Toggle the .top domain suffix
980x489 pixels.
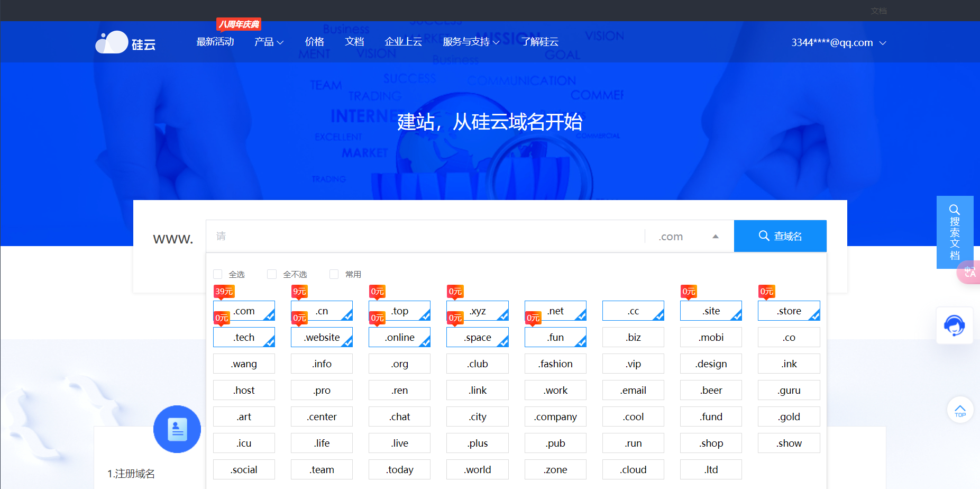[x=399, y=311]
